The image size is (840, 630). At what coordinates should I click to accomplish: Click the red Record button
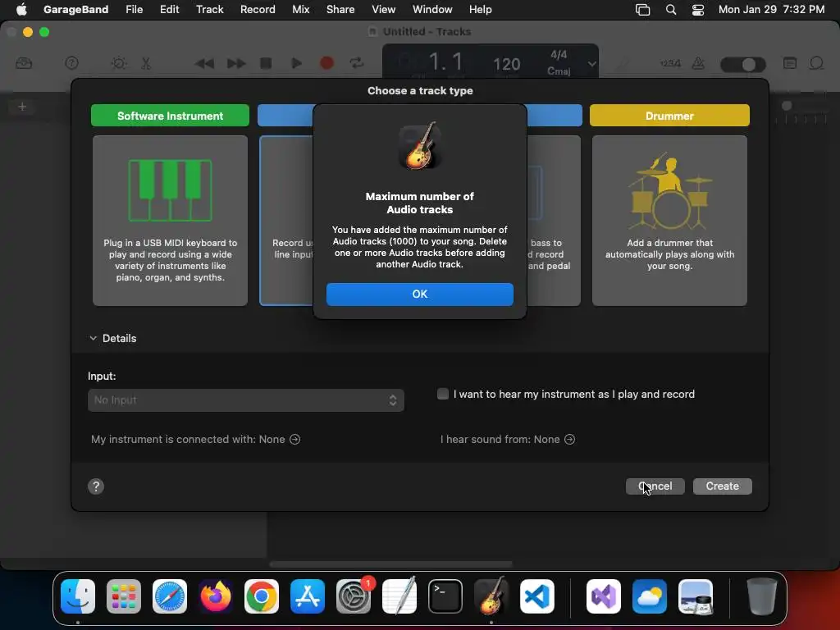(326, 63)
